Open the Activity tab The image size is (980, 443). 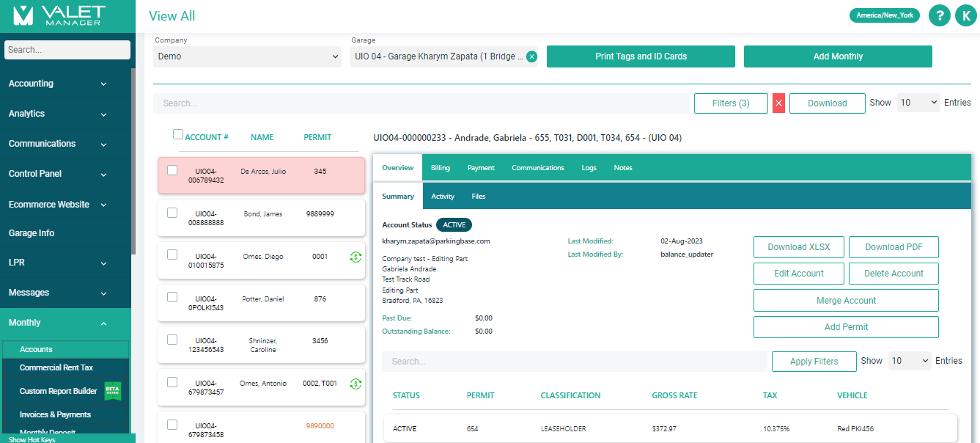(443, 196)
